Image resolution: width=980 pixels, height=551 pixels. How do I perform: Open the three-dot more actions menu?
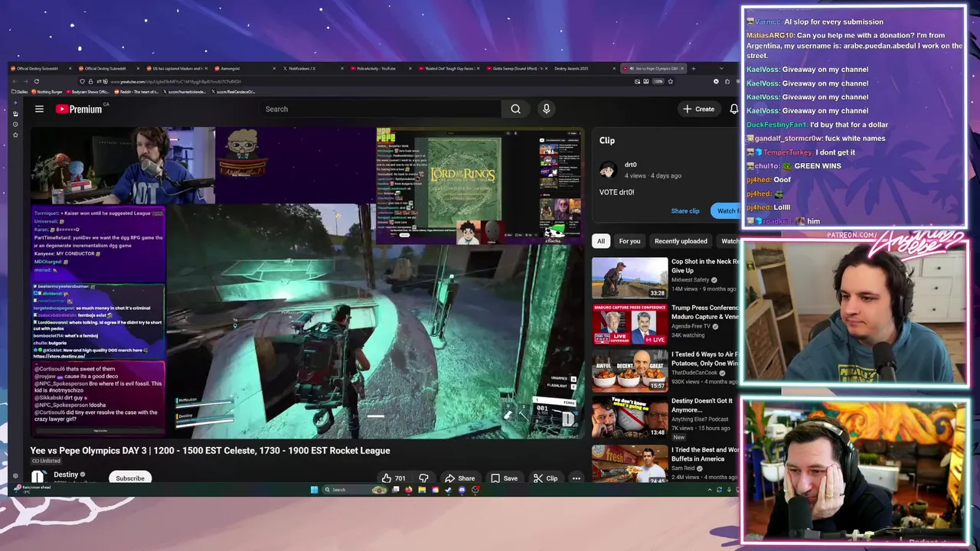click(576, 478)
